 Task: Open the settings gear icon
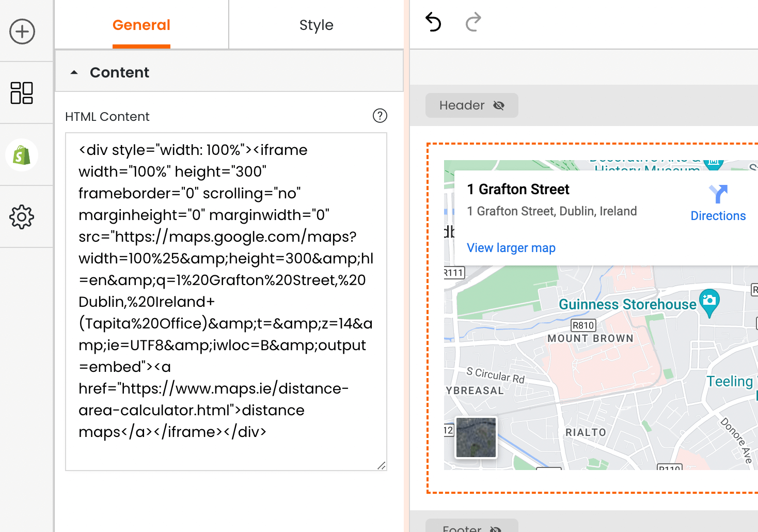22,217
